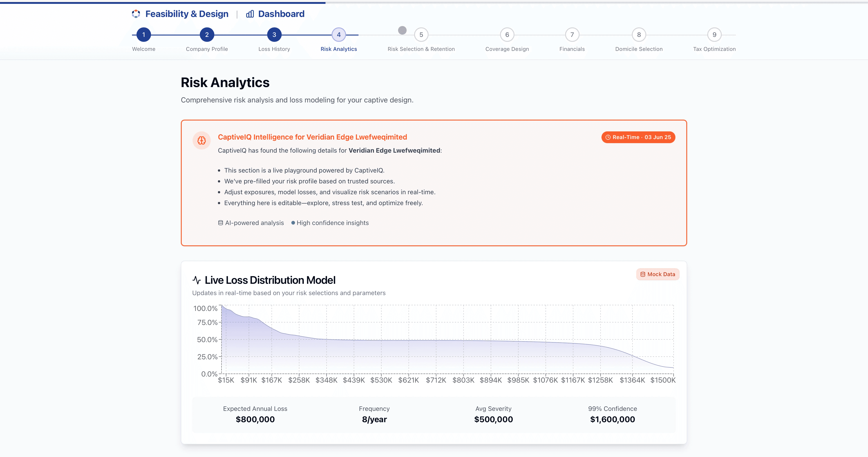This screenshot has width=868, height=457.
Task: Click the 99% Confidence value $1,600,000
Action: [613, 420]
